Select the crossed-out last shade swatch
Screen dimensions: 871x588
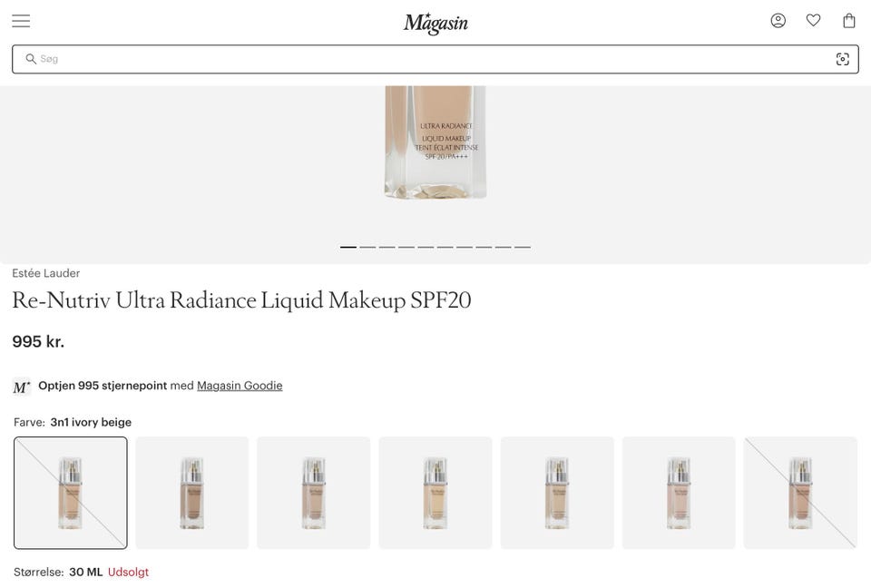tap(800, 493)
